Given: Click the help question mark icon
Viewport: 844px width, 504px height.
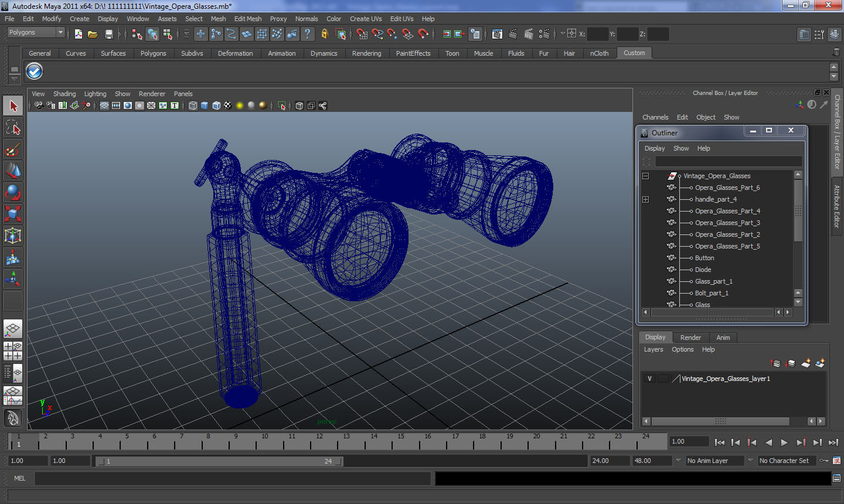Looking at the screenshot, I should (x=308, y=34).
